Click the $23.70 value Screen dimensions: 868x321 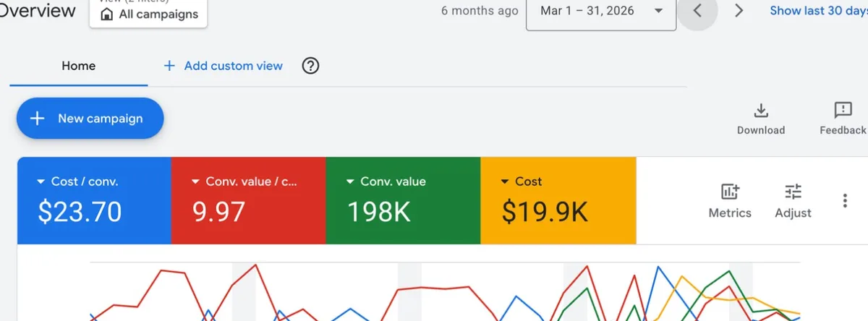80,213
